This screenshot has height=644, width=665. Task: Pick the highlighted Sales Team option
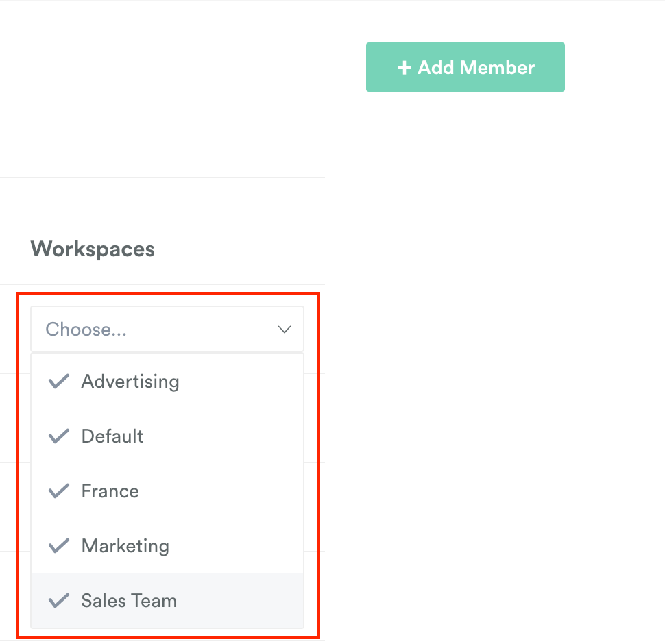pyautogui.click(x=167, y=600)
